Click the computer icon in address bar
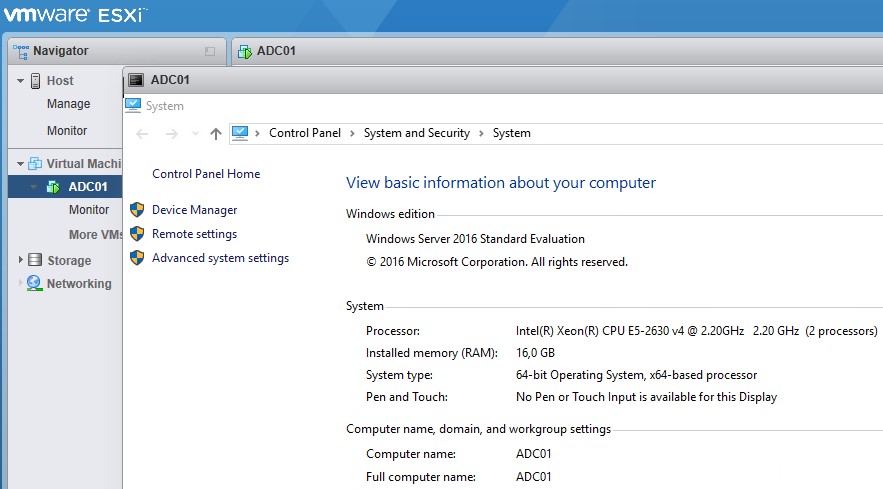Screen dimensions: 883x489 (x=240, y=134)
